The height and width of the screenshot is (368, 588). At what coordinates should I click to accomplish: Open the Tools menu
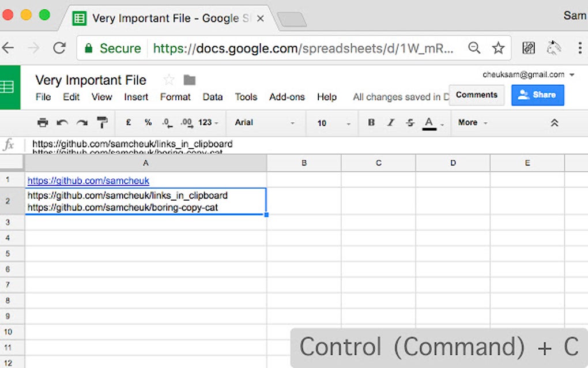246,97
